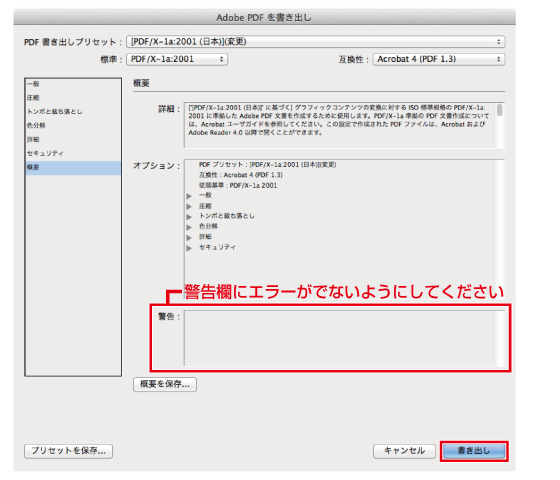Open the PDF書き出しプリセット dropdown
This screenshot has width=560, height=480.
click(x=315, y=42)
